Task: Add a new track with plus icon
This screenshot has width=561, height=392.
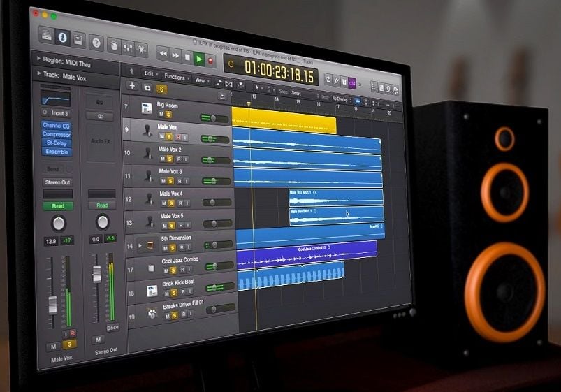Action: [132, 85]
